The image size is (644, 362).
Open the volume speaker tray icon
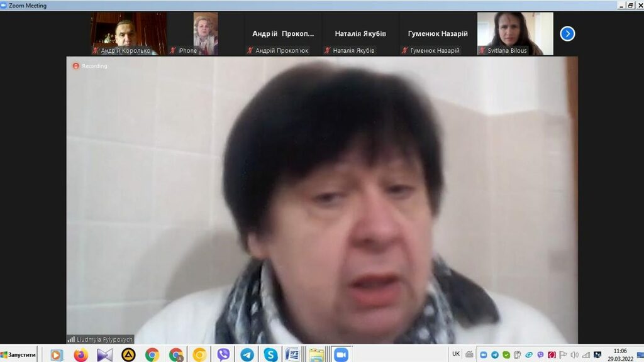coord(574,354)
